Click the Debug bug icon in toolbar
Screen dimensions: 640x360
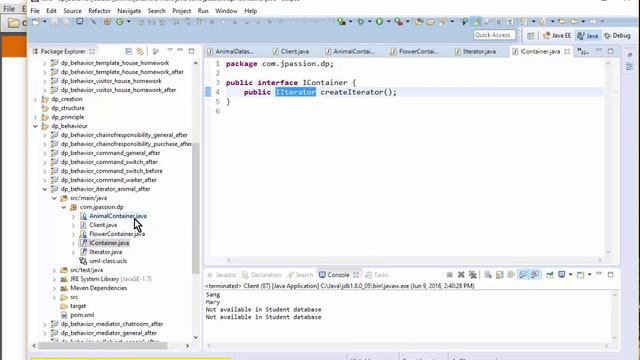pos(360,22)
